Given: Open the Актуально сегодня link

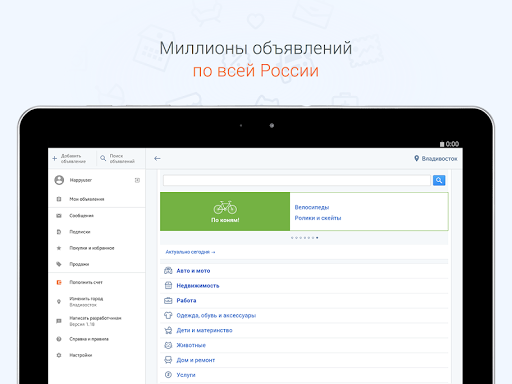Looking at the screenshot, I should 190,252.
